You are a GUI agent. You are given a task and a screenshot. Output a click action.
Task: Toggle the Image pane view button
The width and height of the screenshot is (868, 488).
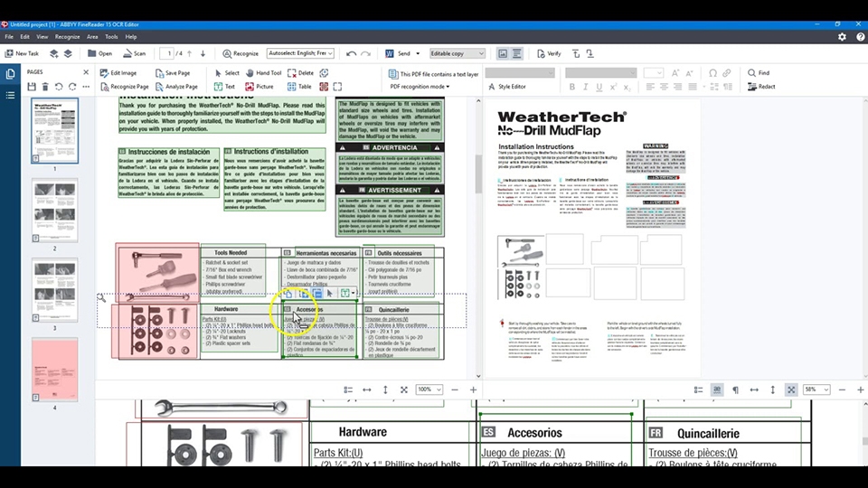click(503, 53)
